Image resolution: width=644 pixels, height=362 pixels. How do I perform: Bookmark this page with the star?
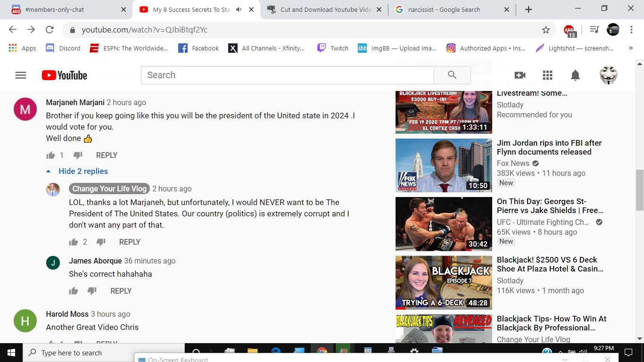pos(546,30)
